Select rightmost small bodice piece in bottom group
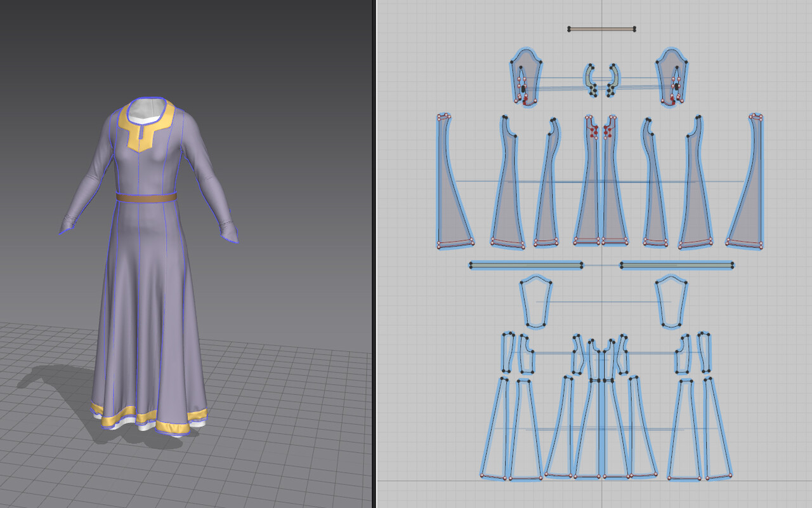Image resolution: width=812 pixels, height=508 pixels. point(704,352)
